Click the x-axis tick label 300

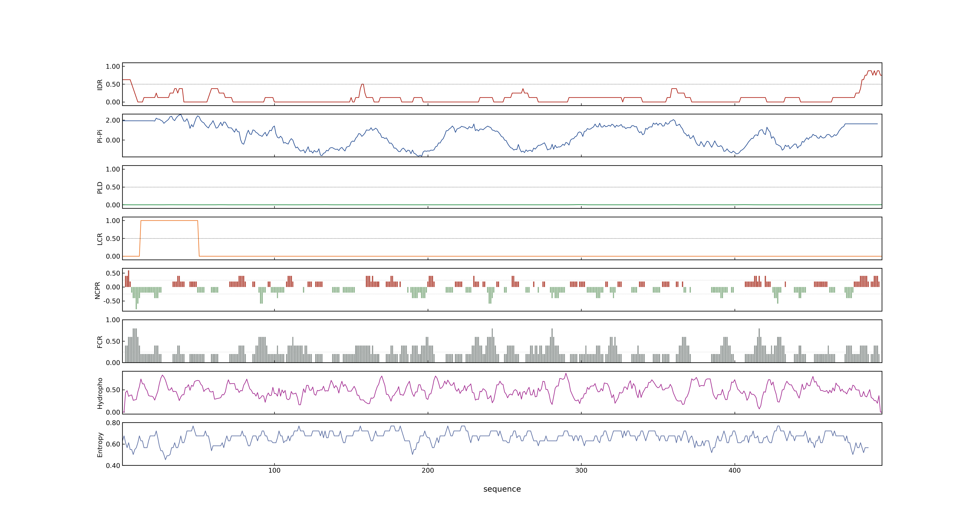pyautogui.click(x=581, y=470)
